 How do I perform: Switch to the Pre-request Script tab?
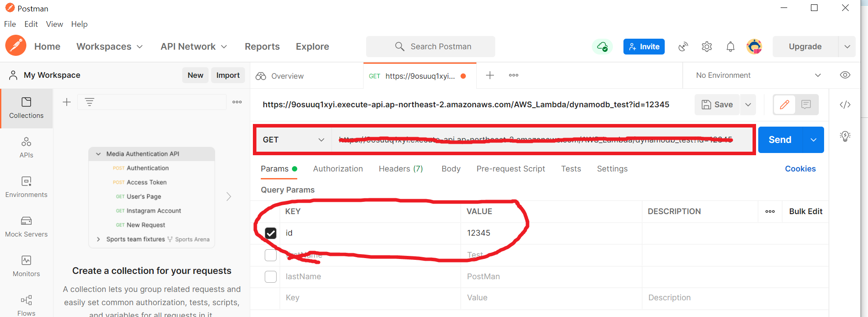pyautogui.click(x=511, y=169)
